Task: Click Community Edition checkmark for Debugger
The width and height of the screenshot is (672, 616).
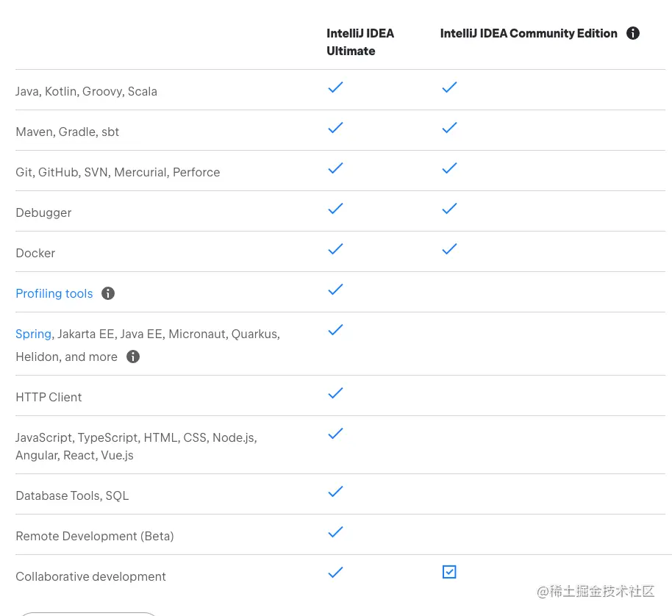Action: tap(449, 209)
